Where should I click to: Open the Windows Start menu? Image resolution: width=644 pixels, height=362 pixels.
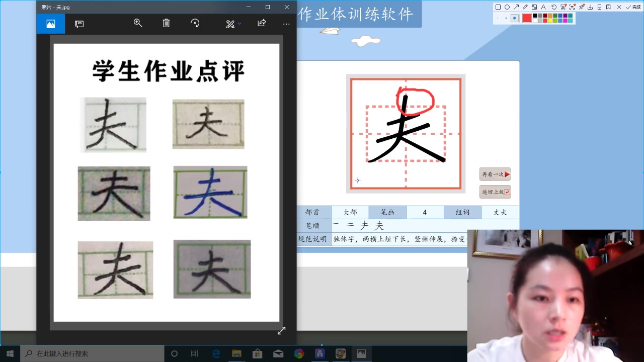coord(10,353)
